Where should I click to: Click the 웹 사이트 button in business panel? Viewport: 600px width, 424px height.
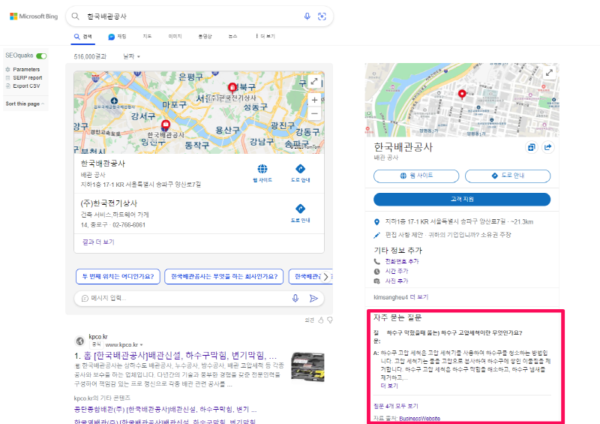[416, 176]
